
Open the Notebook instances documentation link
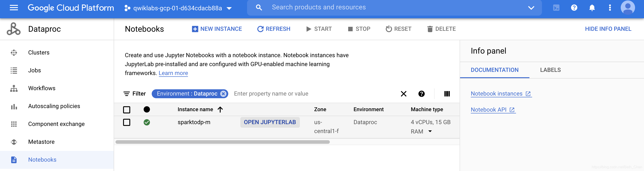pyautogui.click(x=501, y=94)
